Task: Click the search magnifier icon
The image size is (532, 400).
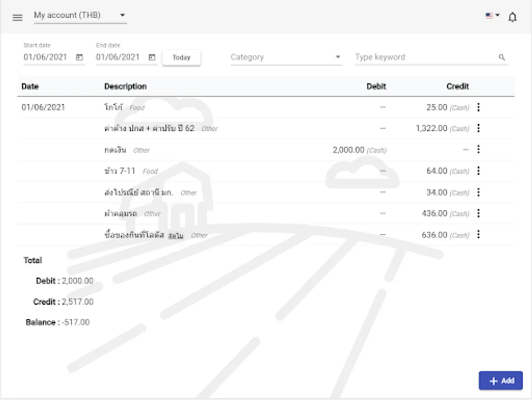Action: pos(502,57)
